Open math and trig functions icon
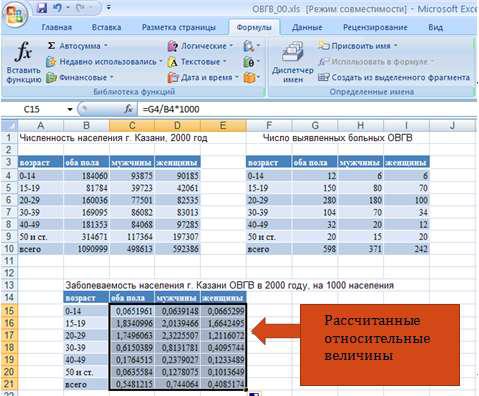 pyautogui.click(x=251, y=62)
